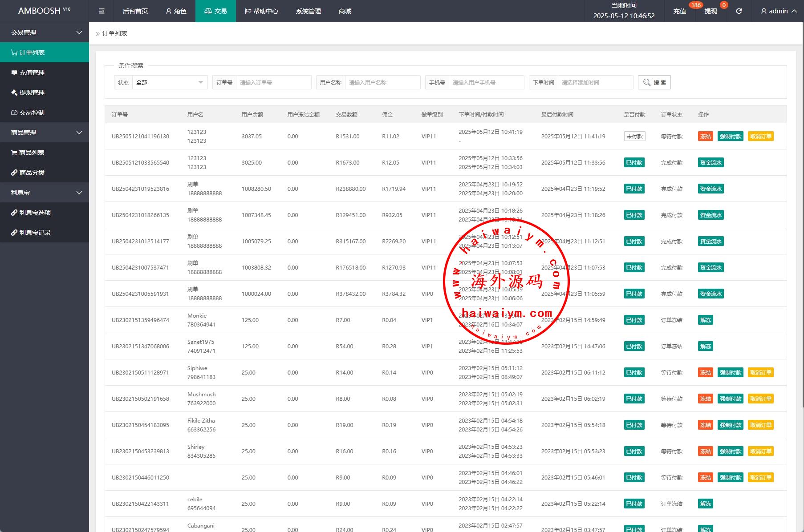The image size is (804, 532).
Task: Open the admin user dropdown menu
Action: 779,11
